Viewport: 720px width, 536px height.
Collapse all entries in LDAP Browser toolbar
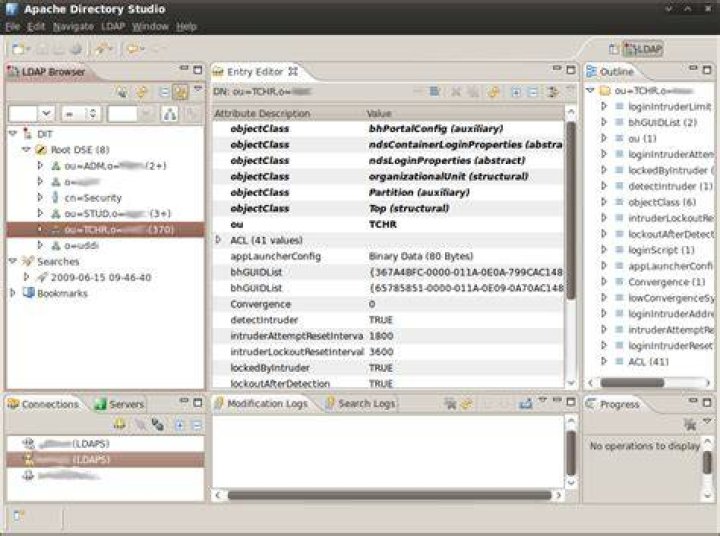tap(164, 92)
